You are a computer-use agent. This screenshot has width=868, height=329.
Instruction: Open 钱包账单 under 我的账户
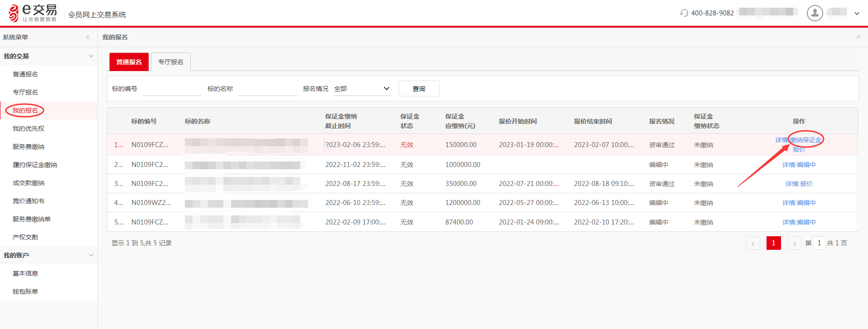coord(25,291)
